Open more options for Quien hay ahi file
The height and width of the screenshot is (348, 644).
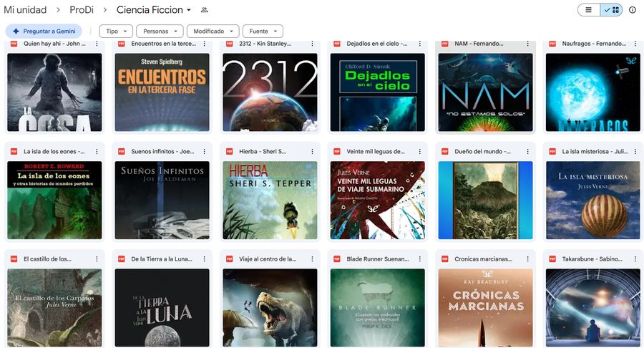click(97, 44)
